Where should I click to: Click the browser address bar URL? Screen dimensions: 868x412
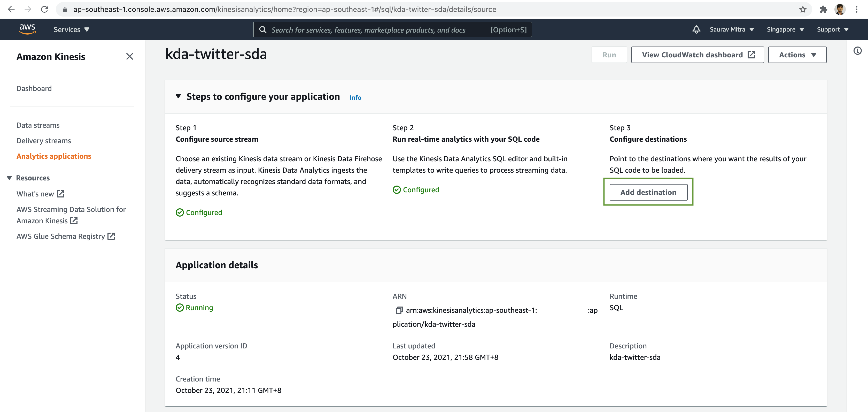point(285,10)
